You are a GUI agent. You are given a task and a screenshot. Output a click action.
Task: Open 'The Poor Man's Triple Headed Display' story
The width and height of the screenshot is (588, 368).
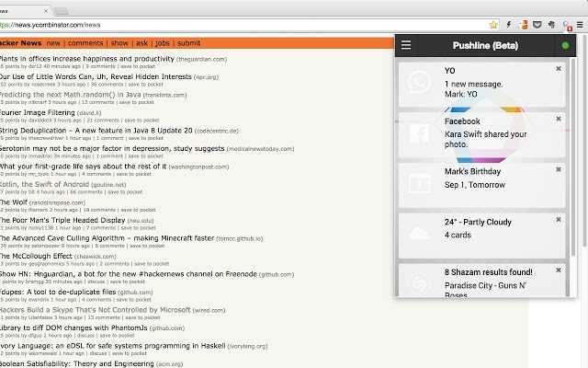tap(62, 220)
